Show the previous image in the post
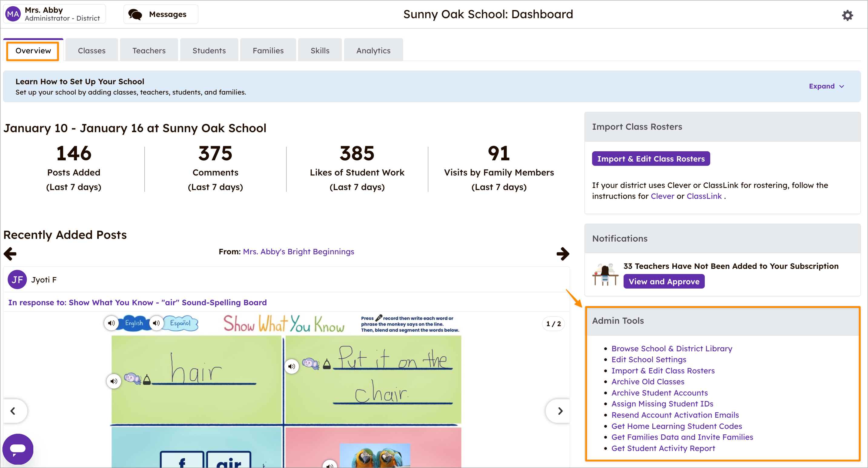Image resolution: width=868 pixels, height=468 pixels. click(14, 411)
